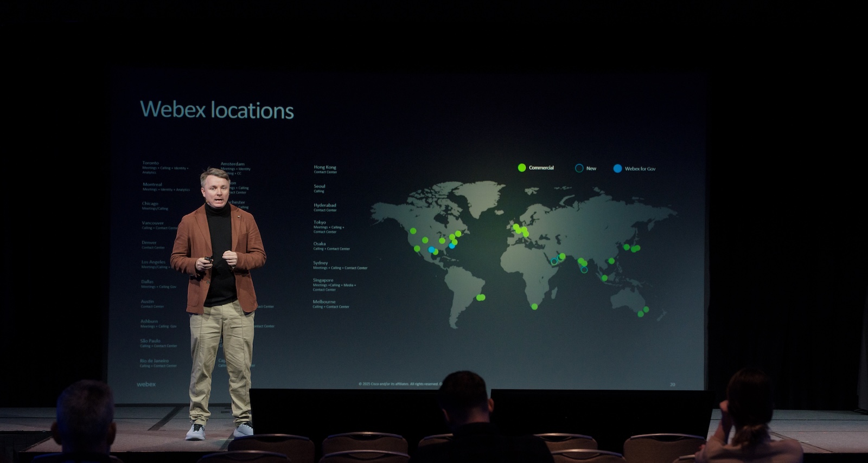Click the 'Meetings/Calling' line under Chicago

155,208
